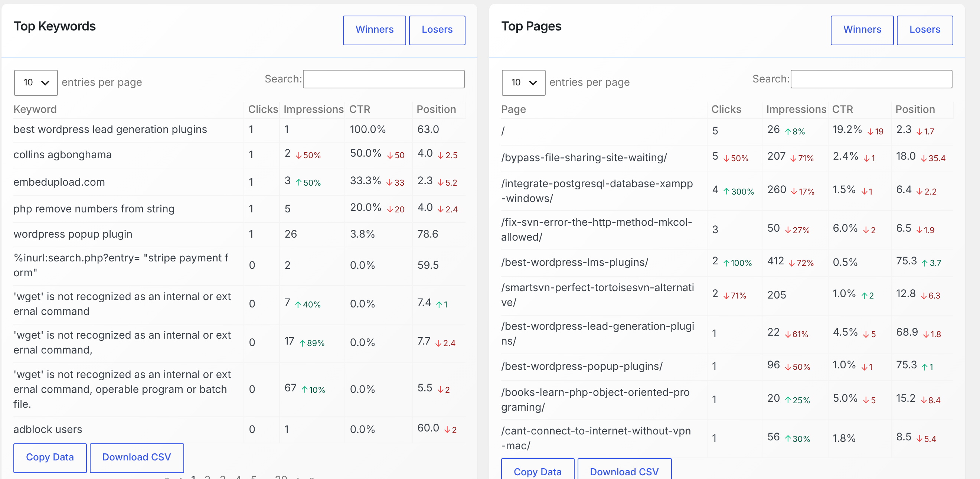Click the 300% clicks increase indicator
This screenshot has height=479, width=980.
click(x=738, y=192)
